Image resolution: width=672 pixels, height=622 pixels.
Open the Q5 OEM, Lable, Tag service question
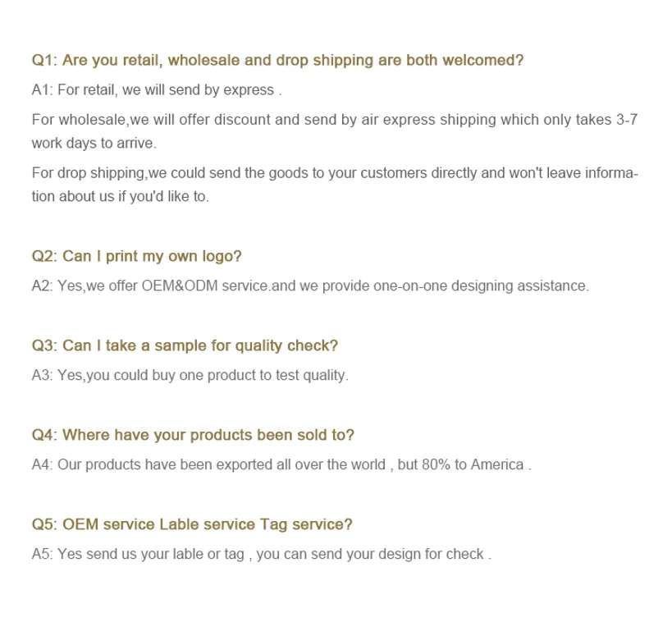click(x=192, y=524)
